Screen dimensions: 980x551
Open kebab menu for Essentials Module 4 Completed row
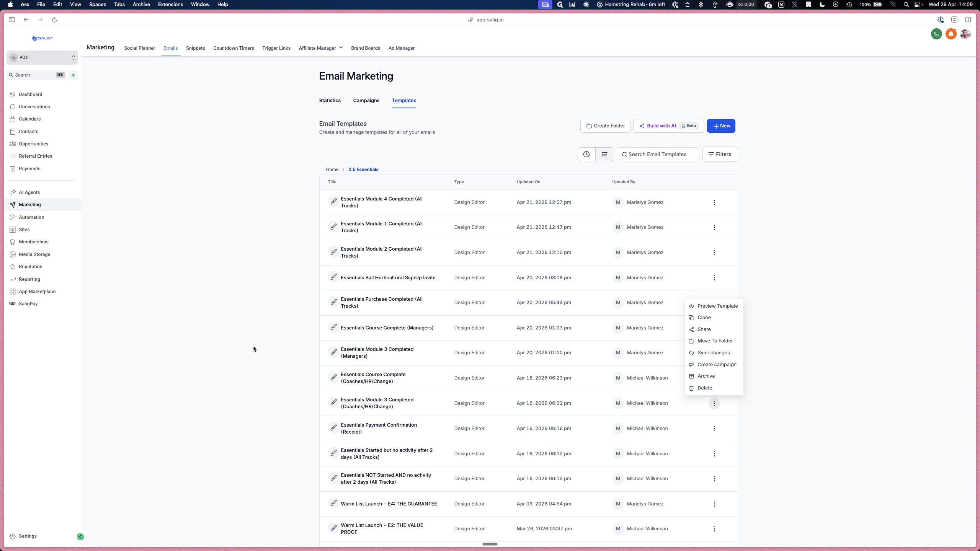(x=714, y=202)
